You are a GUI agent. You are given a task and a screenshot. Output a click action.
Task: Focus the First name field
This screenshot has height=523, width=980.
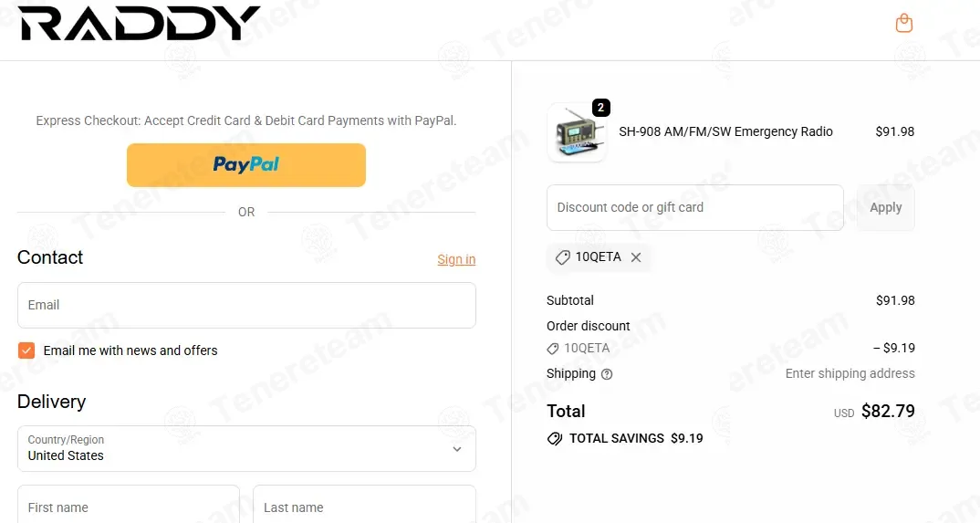[x=129, y=504]
